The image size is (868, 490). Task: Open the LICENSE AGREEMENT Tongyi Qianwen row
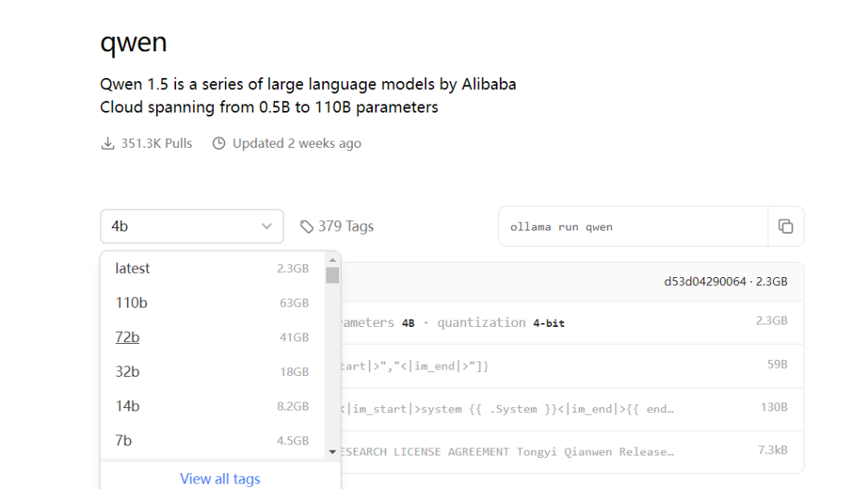tap(572, 451)
